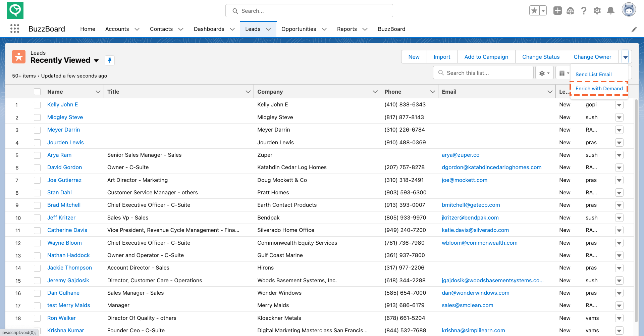Click the BuzzBoard logo icon
Viewport: 644px width, 336px height.
point(15,10)
